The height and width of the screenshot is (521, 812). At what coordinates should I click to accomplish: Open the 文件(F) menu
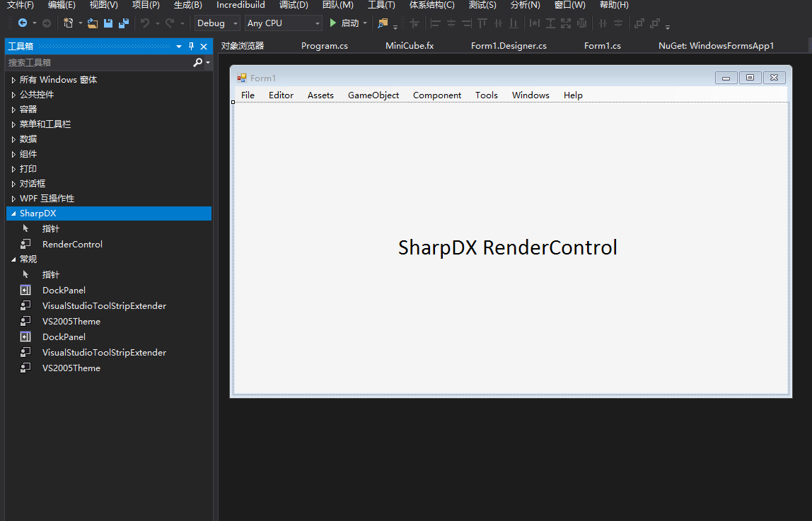(x=21, y=5)
